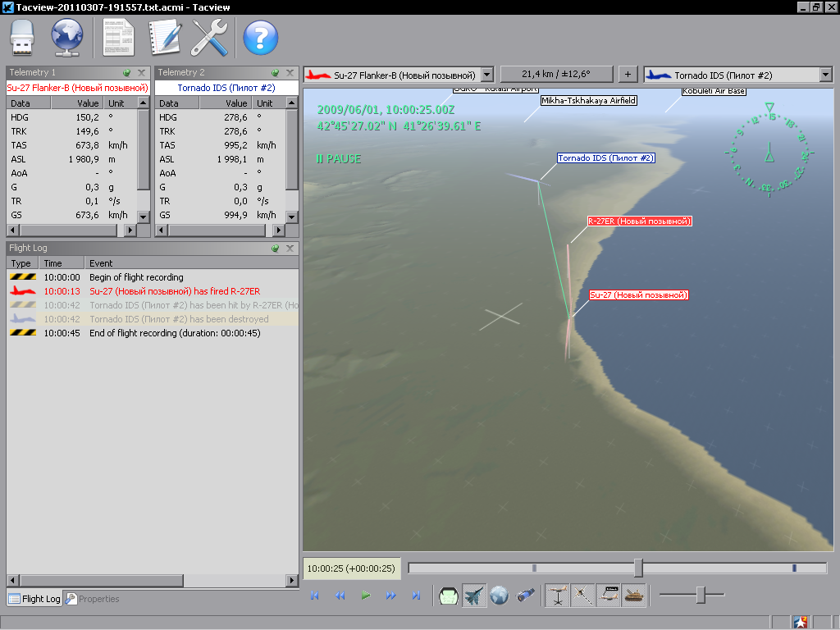The height and width of the screenshot is (630, 840).
Task: Click Tornado IDS label in 3D view
Action: tap(606, 158)
